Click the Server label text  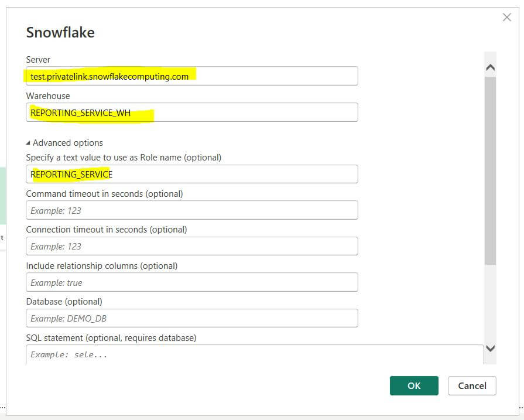coord(38,60)
